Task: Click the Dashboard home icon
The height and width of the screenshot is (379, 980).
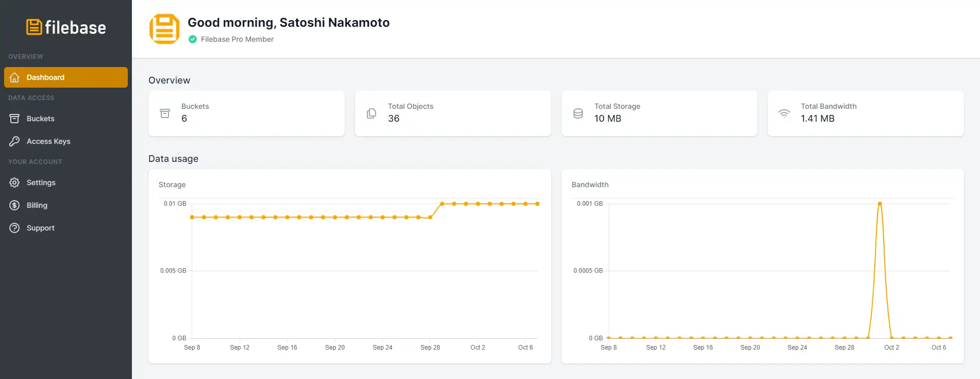Action: [x=14, y=77]
